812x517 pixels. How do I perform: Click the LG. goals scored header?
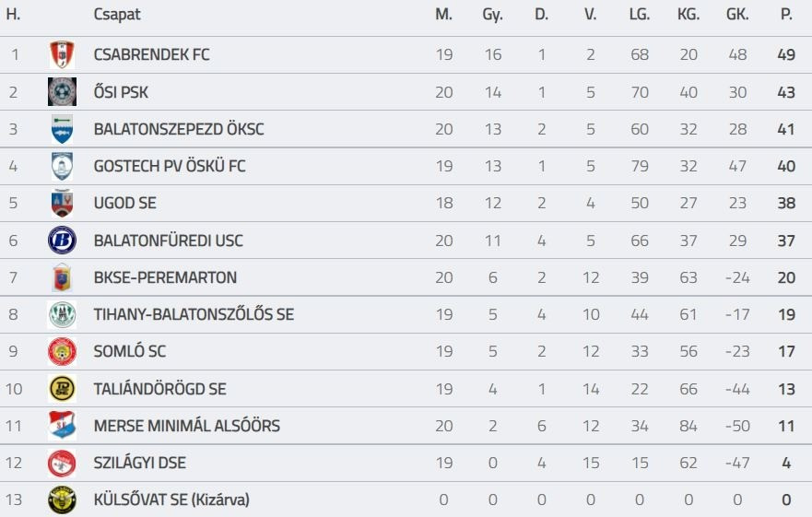[x=639, y=15]
